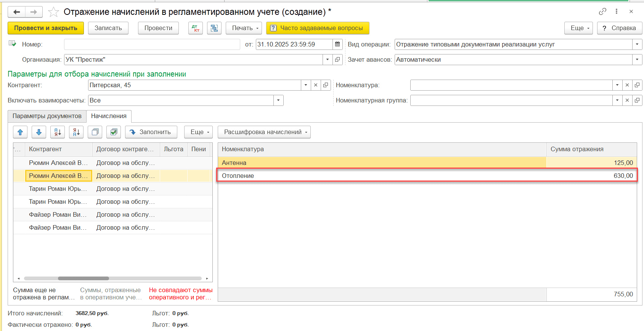Open the Зачет авансов dropdown list
This screenshot has width=644, height=331.
click(637, 60)
